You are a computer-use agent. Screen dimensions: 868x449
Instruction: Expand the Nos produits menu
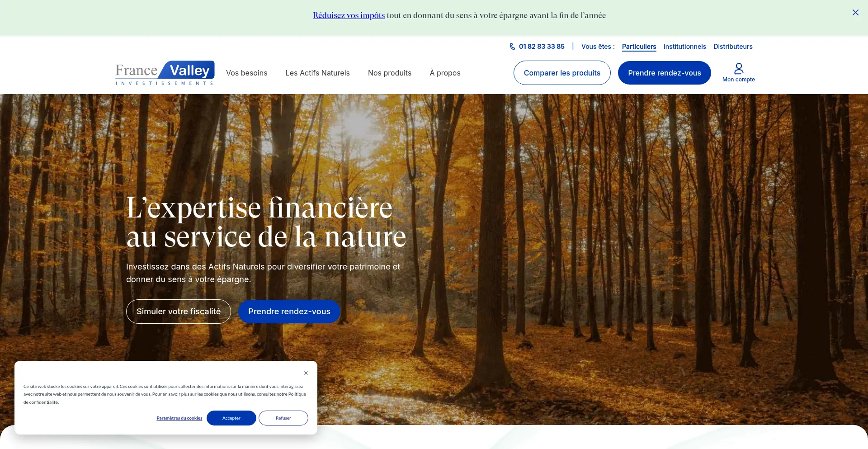(x=390, y=73)
